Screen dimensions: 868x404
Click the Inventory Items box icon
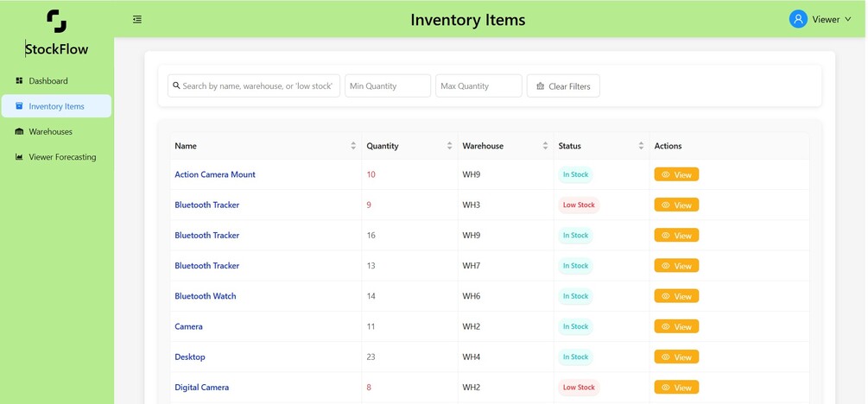19,106
